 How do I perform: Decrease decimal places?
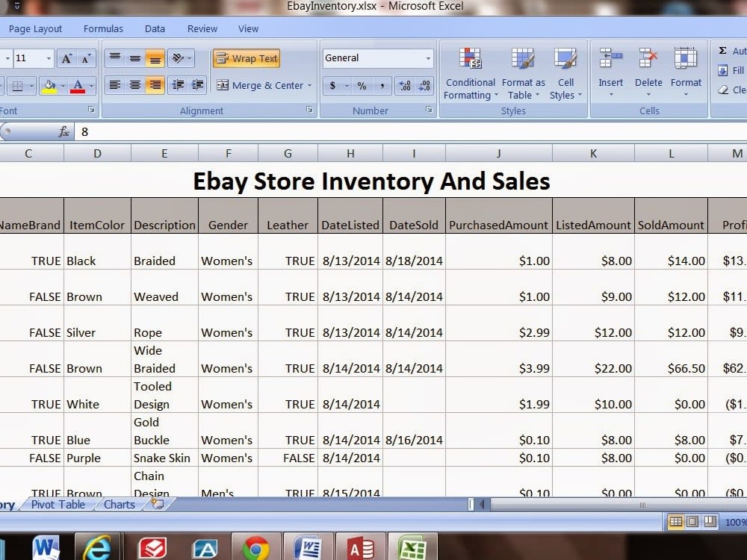(x=424, y=86)
